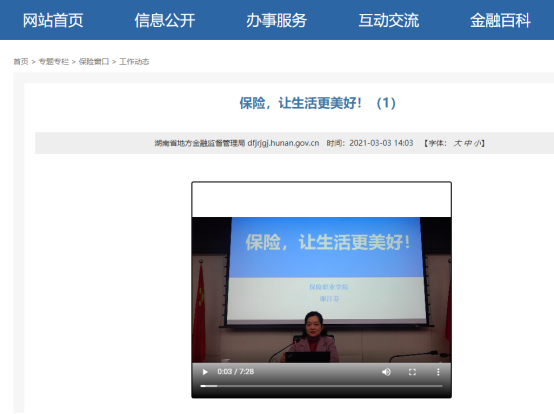Click the video frame showing the presenter
This screenshot has width=554, height=414.
(x=322, y=290)
